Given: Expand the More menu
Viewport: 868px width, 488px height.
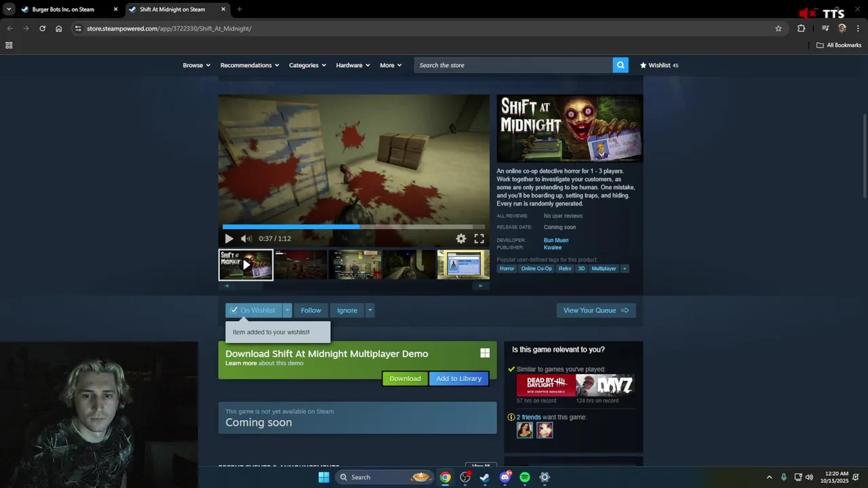Looking at the screenshot, I should click(391, 65).
